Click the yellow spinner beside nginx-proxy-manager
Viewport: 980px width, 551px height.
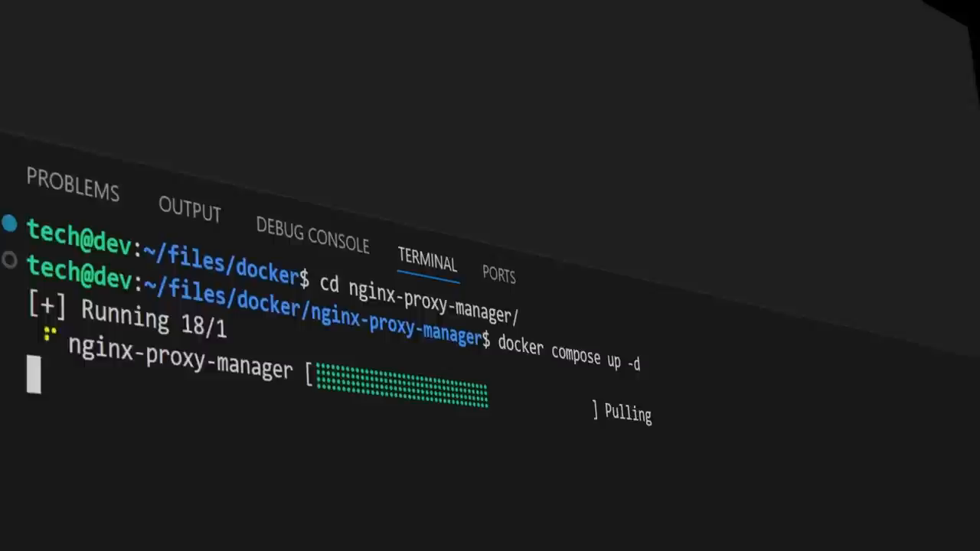click(x=50, y=334)
